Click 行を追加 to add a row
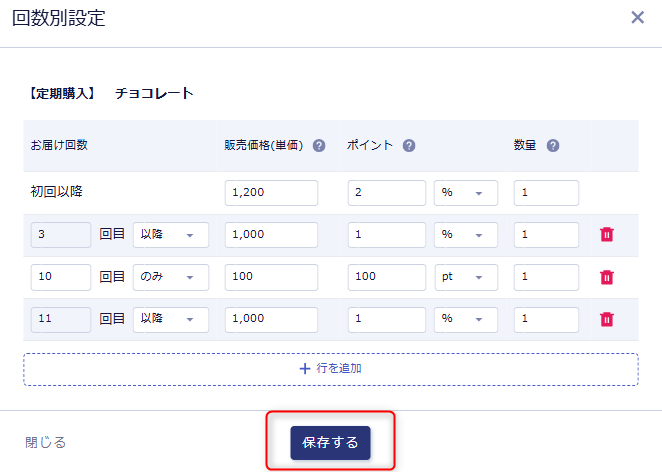 pos(331,368)
